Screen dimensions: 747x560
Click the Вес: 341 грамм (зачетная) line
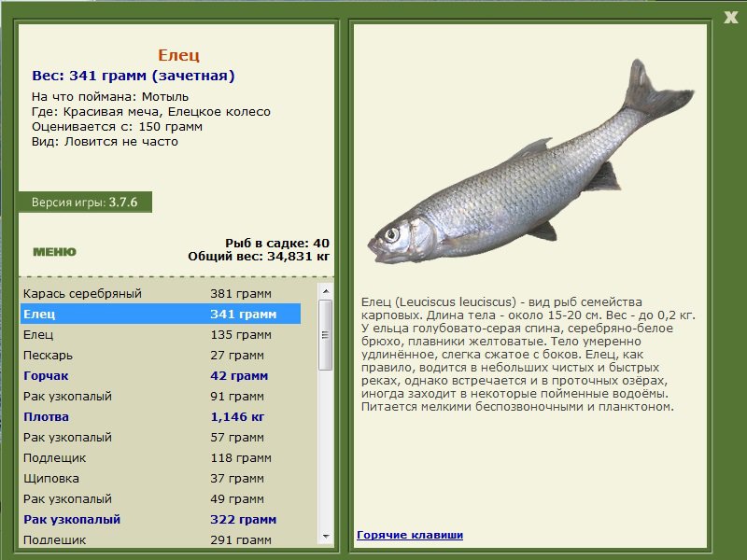click(134, 76)
